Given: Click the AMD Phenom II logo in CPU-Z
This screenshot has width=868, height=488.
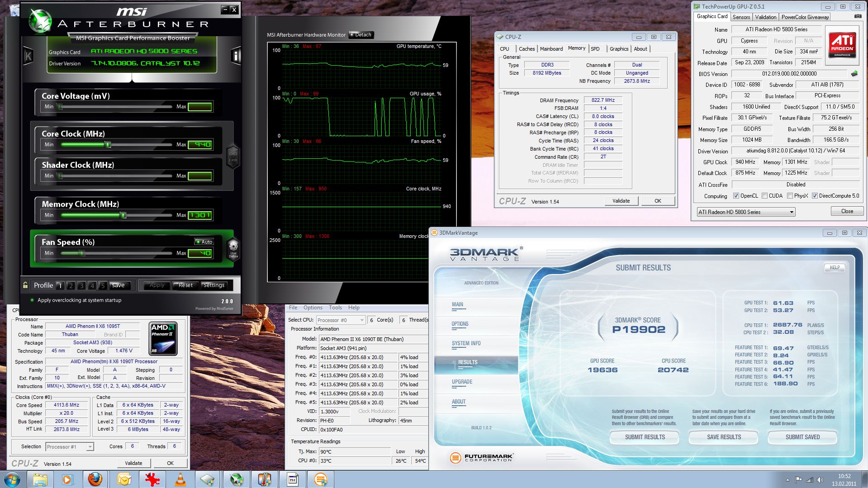Looking at the screenshot, I should coord(163,338).
